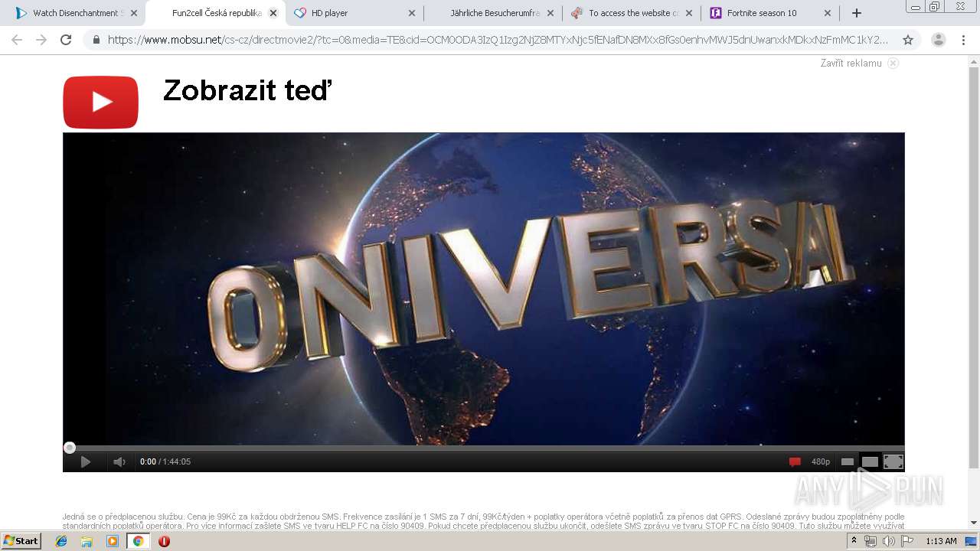Launch Internet Explorer from the taskbar
980x551 pixels.
61,541
